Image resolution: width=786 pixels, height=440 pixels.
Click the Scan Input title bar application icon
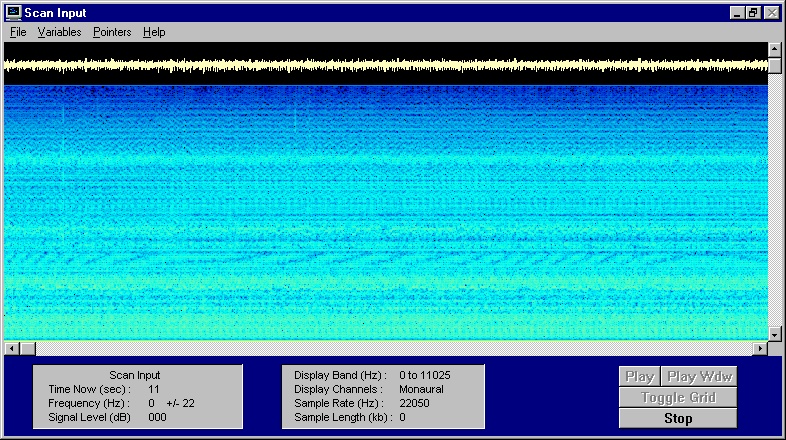tap(12, 13)
